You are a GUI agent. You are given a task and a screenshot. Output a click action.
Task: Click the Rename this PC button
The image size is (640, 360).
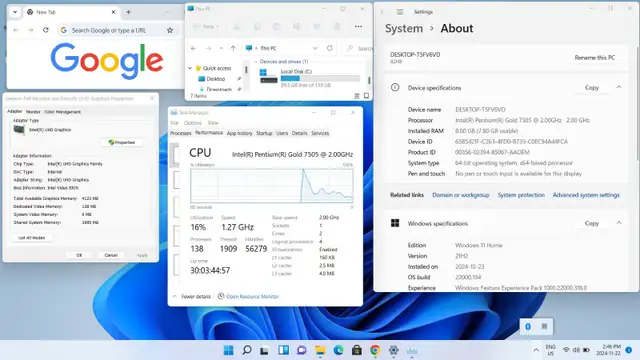pyautogui.click(x=594, y=58)
